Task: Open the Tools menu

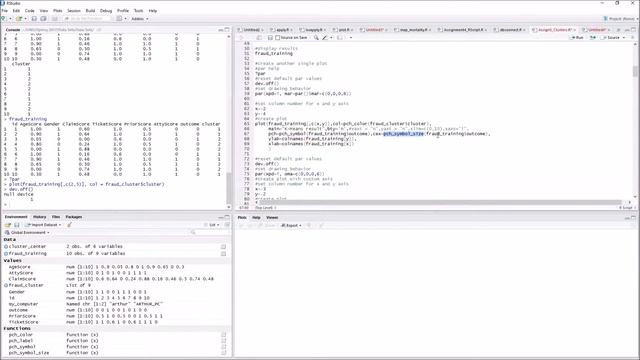Action: coord(139,11)
